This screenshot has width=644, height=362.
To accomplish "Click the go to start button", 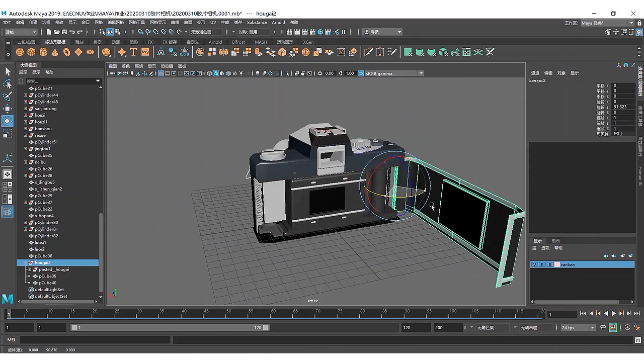I will pos(583,313).
